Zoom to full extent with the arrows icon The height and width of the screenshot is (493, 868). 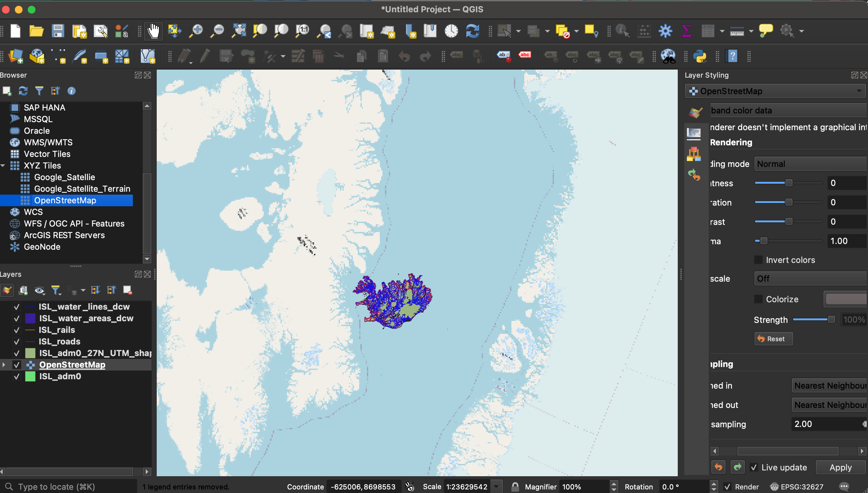click(x=239, y=31)
